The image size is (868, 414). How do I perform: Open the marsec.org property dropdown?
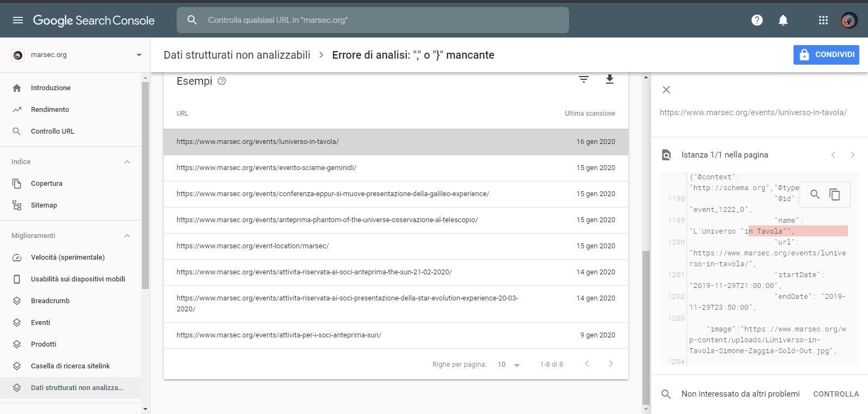click(x=139, y=55)
